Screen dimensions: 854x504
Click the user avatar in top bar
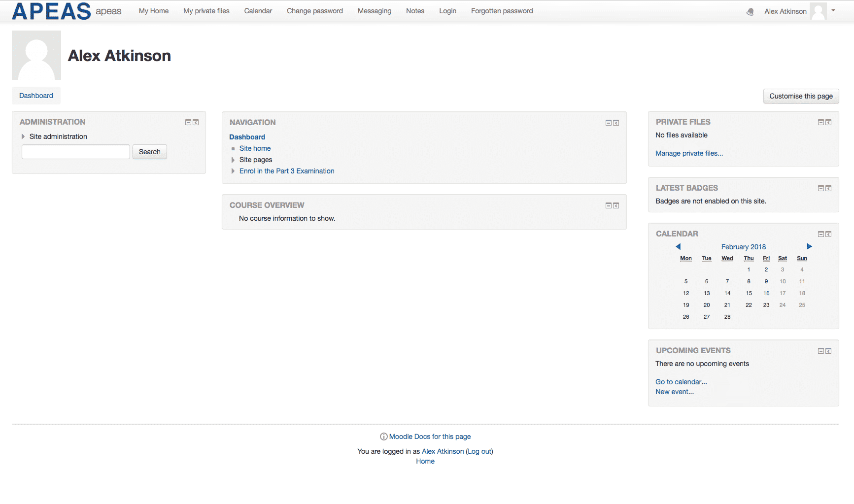coord(818,11)
